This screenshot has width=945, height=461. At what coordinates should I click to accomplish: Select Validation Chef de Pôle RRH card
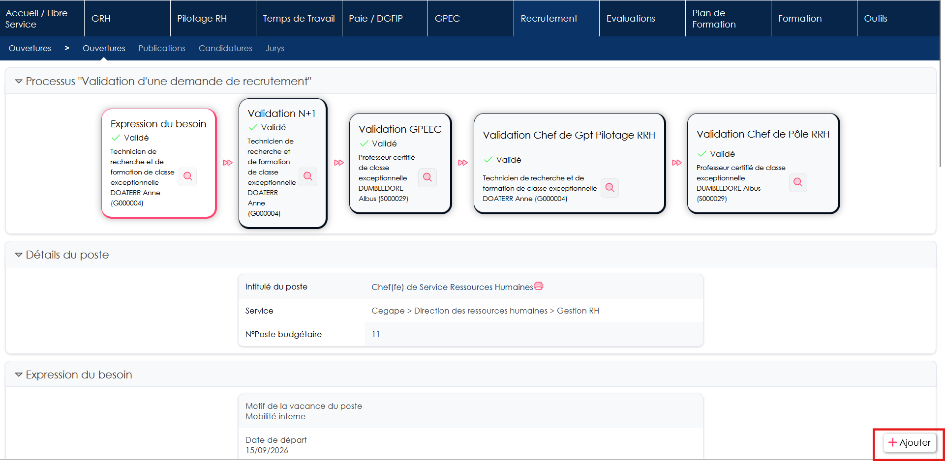click(763, 163)
